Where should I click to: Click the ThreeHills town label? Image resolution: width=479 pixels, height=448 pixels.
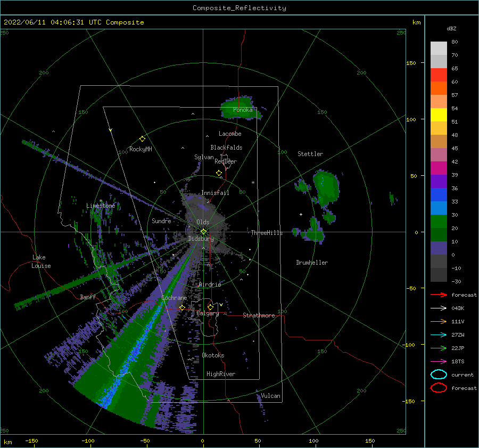pyautogui.click(x=267, y=233)
